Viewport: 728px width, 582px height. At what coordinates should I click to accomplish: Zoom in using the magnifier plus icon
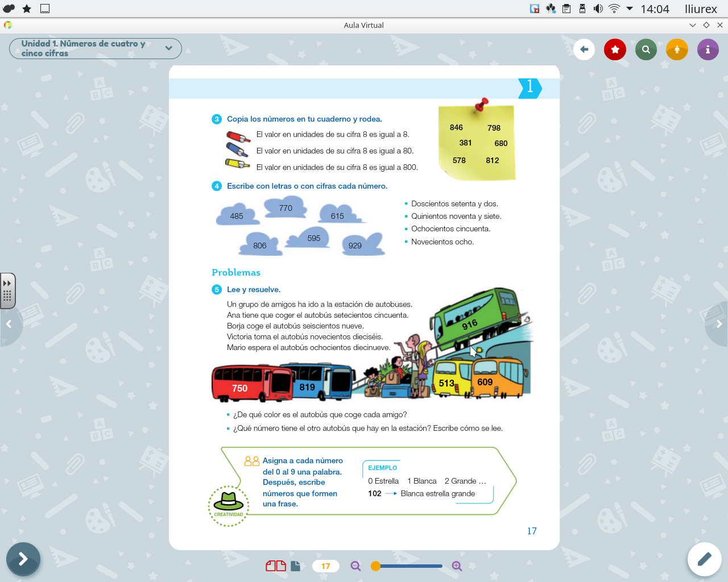(457, 566)
